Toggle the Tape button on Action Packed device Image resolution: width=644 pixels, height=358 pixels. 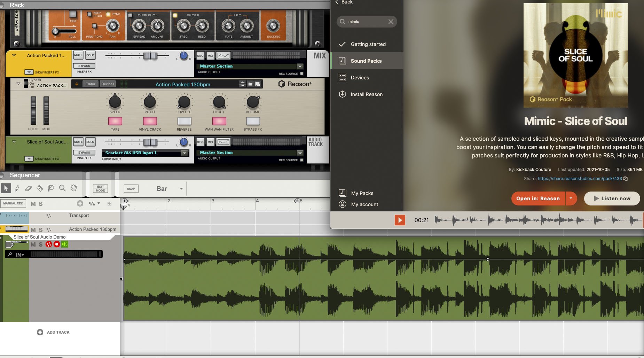coord(115,121)
